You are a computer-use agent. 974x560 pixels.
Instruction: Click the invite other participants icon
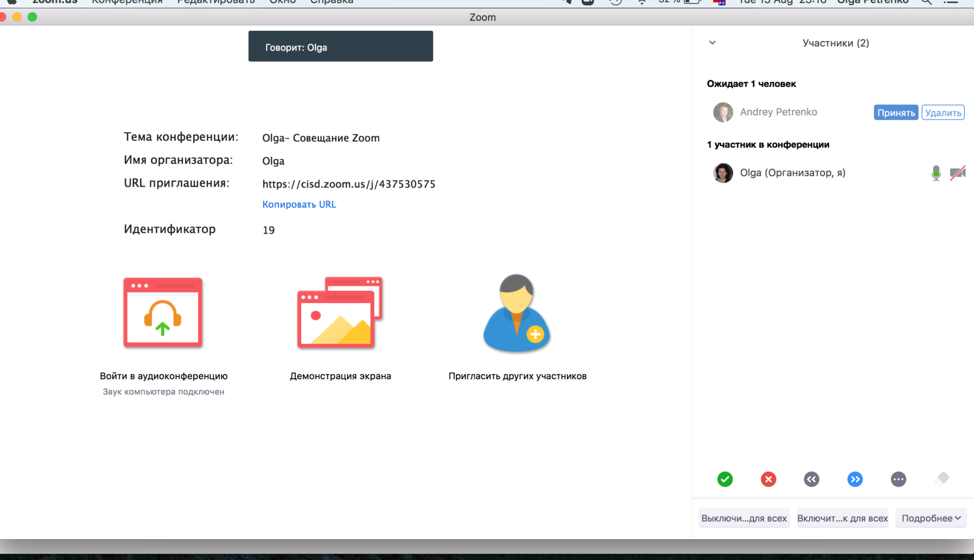click(517, 313)
